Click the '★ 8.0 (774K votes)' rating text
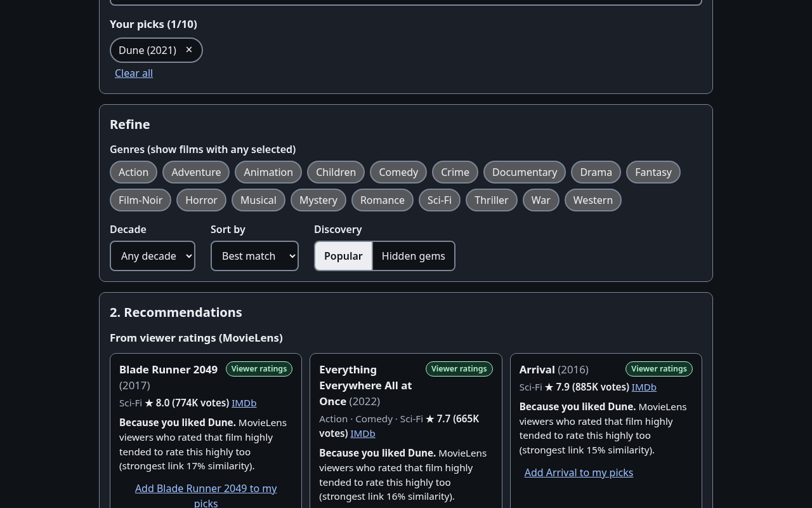This screenshot has width=812, height=508. (187, 403)
